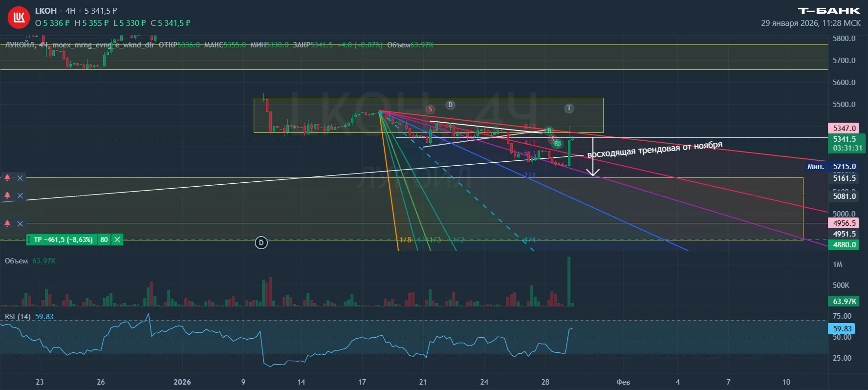Click the green B buy marker
Viewport: 868px width, 390px height.
(549, 130)
